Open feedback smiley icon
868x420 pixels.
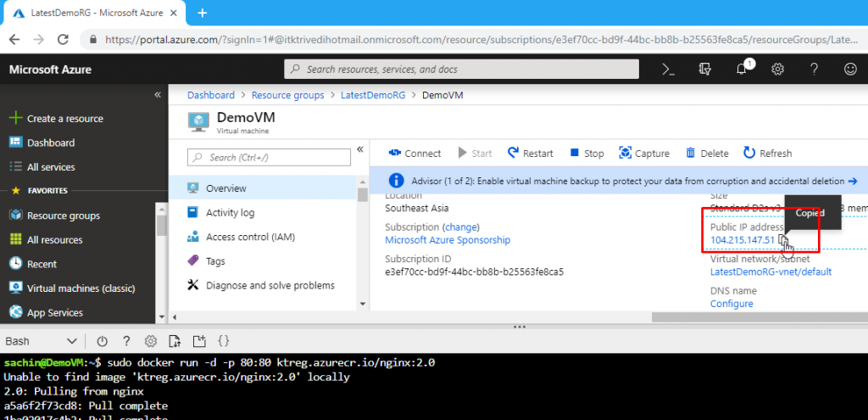point(849,70)
